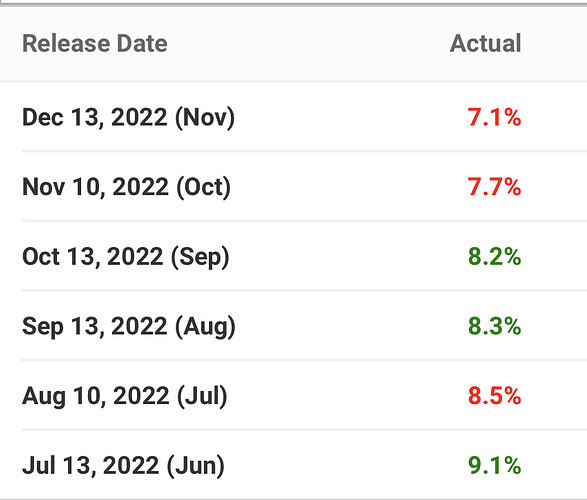
Task: Select the Oct 13, 2022 (Sep) row
Action: (294, 256)
